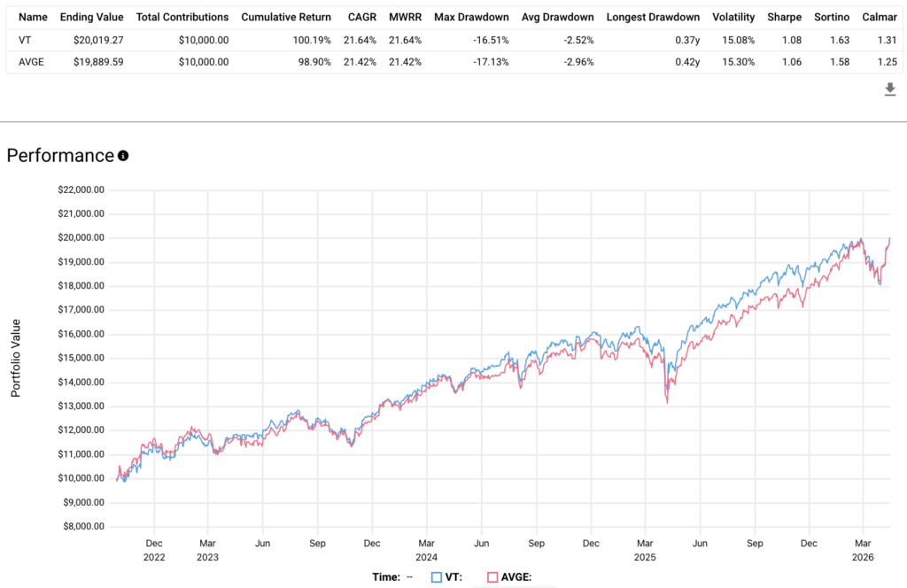The image size is (907, 588).
Task: Sort by Longest Drawdown column header
Action: point(653,18)
